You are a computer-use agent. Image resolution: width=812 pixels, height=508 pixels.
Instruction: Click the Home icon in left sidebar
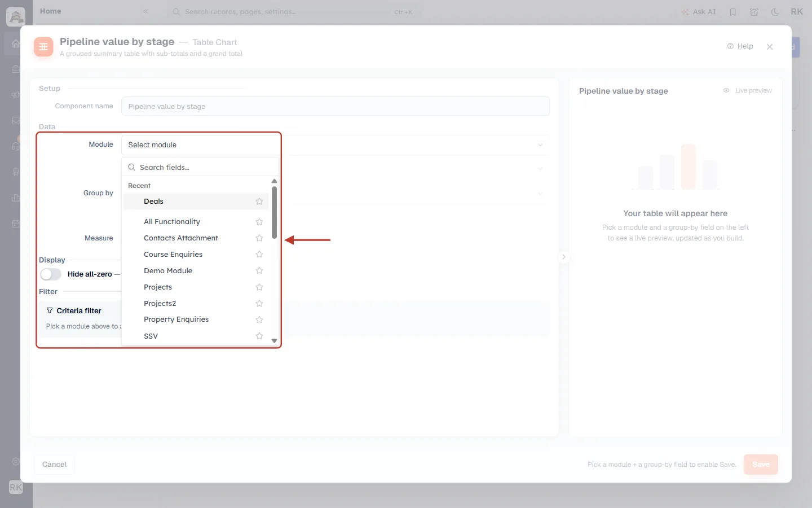tap(16, 43)
